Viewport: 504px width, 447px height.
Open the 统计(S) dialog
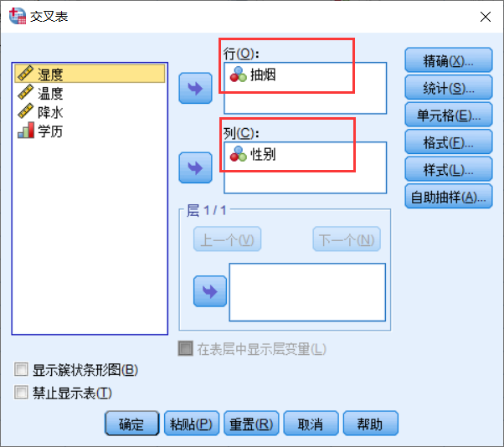(449, 87)
